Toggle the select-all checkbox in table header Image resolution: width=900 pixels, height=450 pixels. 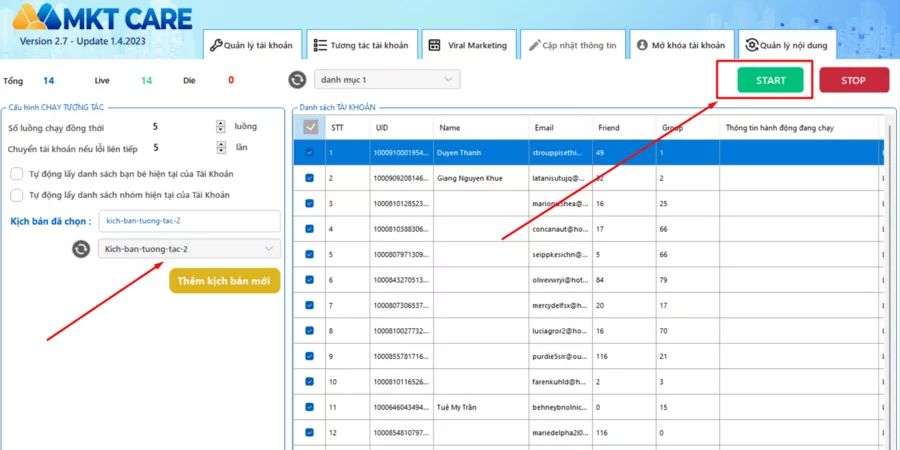pos(310,127)
